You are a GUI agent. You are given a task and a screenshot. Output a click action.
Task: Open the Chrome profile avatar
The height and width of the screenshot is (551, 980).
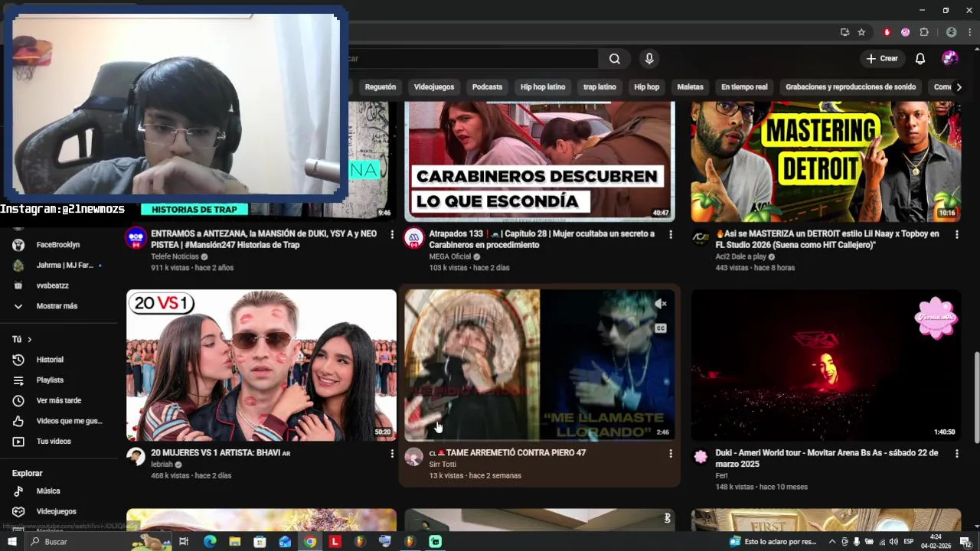click(951, 32)
